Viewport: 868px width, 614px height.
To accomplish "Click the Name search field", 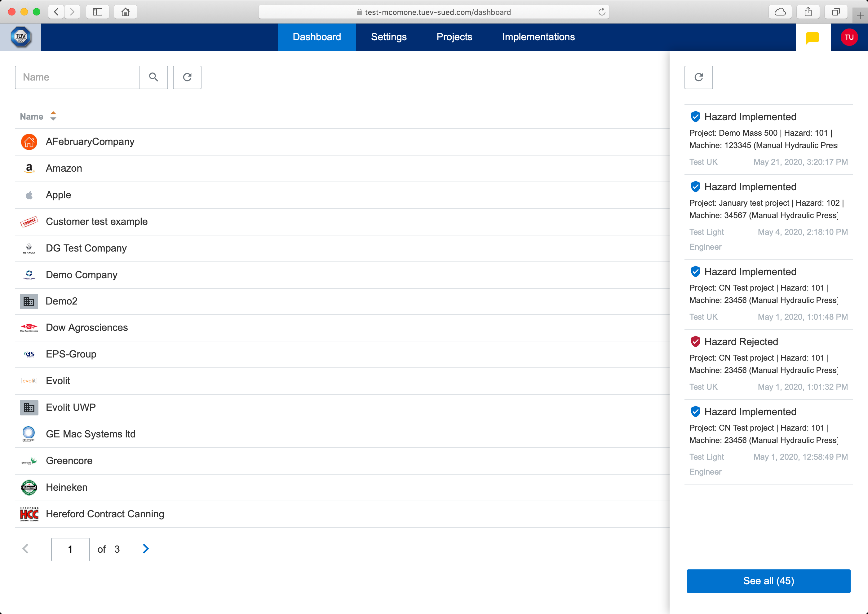I will click(x=77, y=77).
